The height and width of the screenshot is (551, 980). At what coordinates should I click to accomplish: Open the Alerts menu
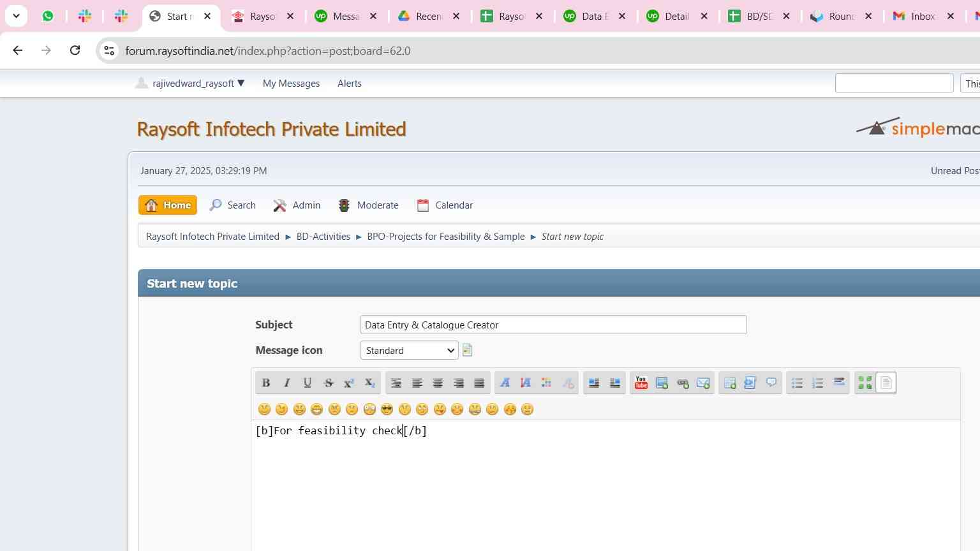click(x=349, y=83)
